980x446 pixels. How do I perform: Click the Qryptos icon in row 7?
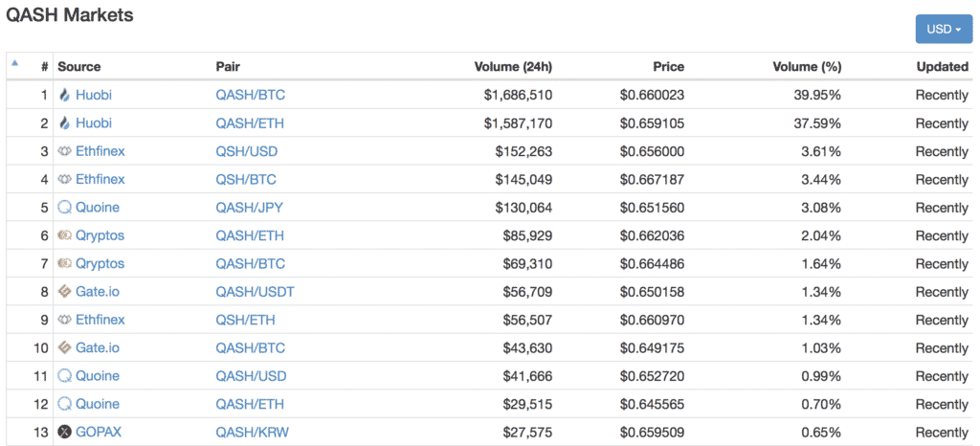[64, 263]
